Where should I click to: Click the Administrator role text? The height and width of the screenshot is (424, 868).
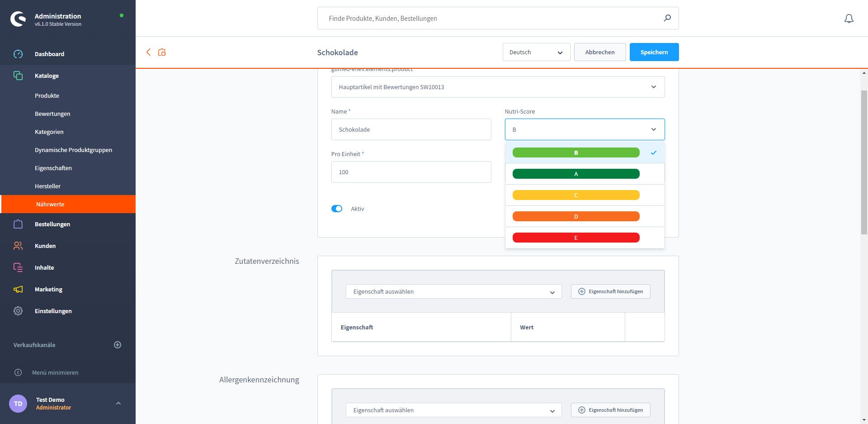tap(53, 407)
